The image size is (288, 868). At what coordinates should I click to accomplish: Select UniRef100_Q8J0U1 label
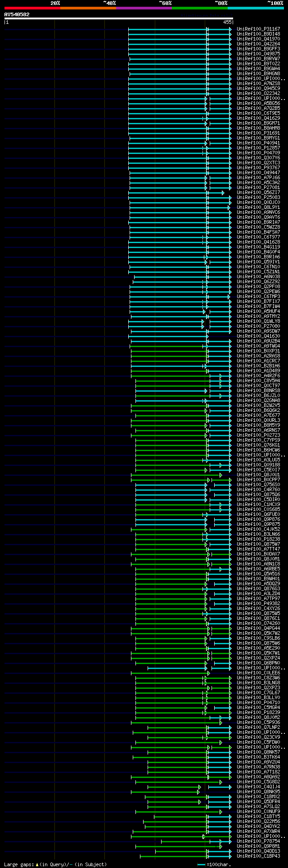point(258,475)
